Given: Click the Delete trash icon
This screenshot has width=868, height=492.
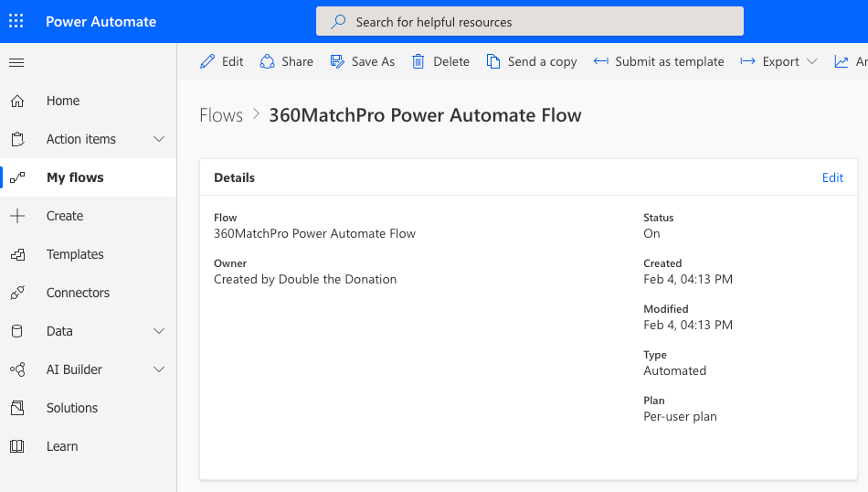Looking at the screenshot, I should tap(418, 61).
